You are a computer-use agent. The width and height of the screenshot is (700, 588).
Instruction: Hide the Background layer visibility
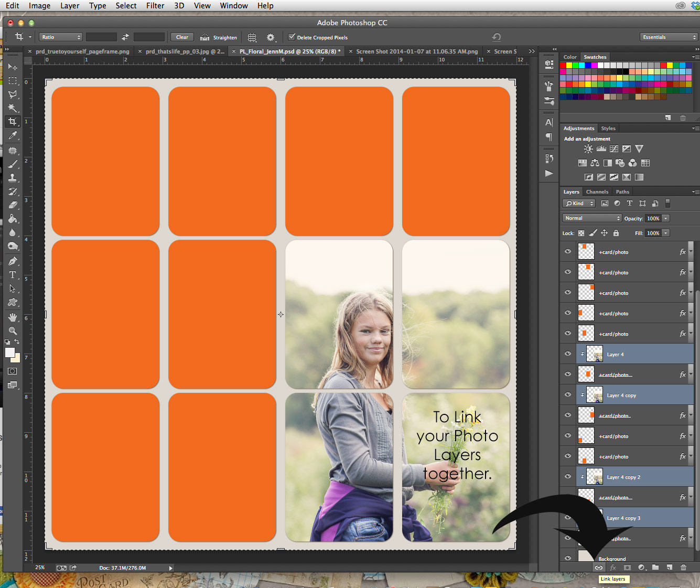click(x=568, y=558)
